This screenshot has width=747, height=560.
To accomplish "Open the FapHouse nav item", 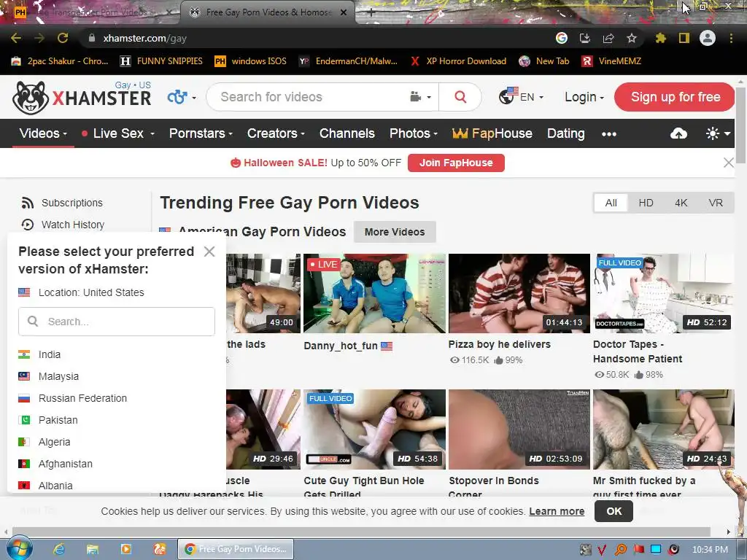I will [x=492, y=134].
